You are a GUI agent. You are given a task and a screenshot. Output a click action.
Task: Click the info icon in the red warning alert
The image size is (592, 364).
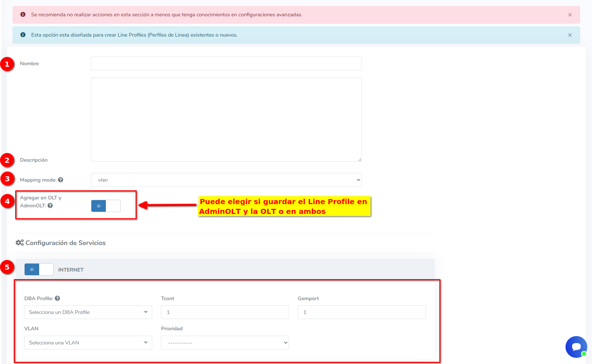click(x=23, y=15)
